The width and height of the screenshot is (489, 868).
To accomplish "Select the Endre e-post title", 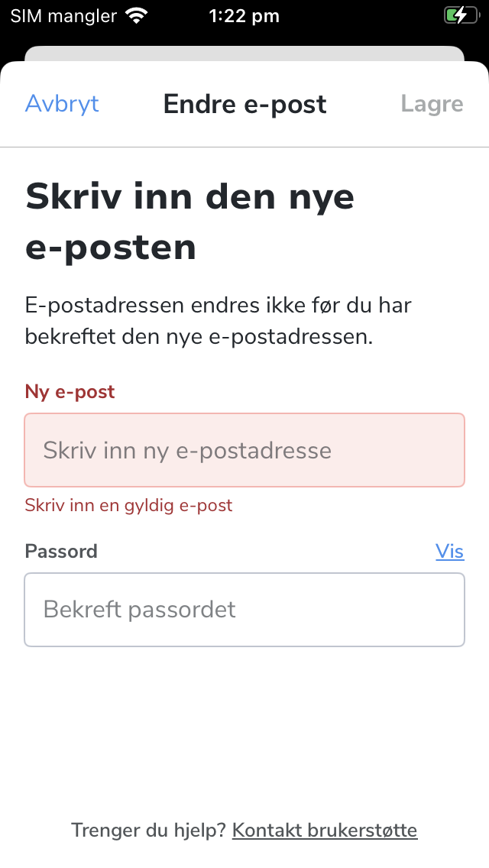I will point(244,104).
